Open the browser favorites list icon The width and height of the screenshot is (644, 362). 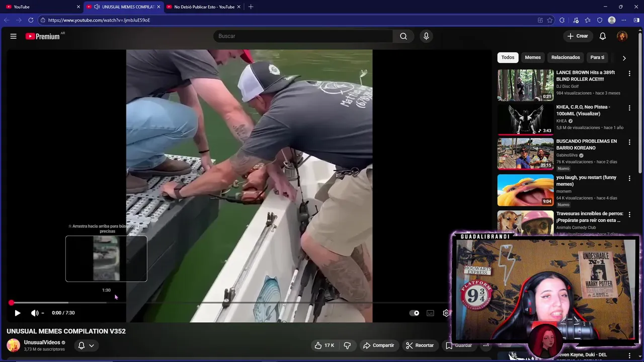coord(588,20)
